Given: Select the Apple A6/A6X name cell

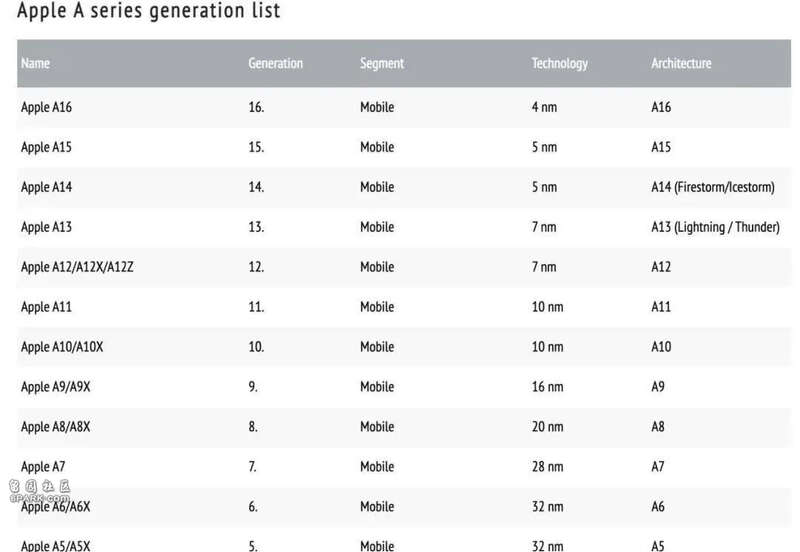Looking at the screenshot, I should click(x=56, y=506).
